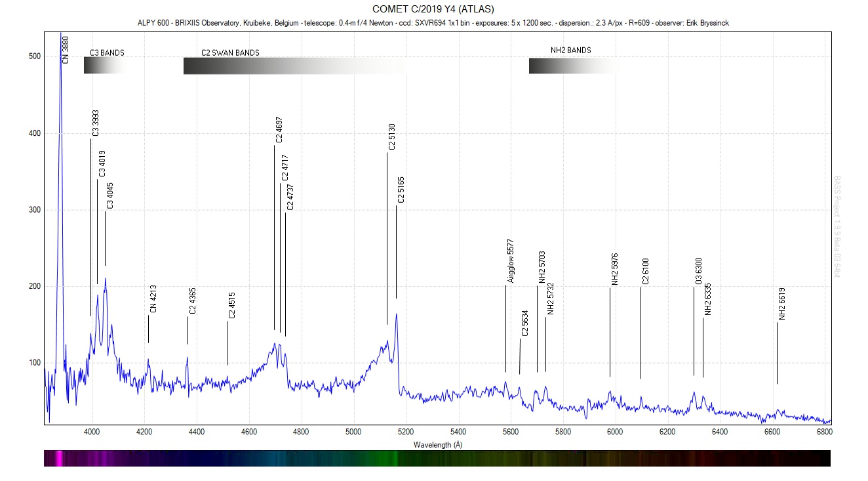Click the O3 6300 marker label
Viewport: 868px width, 481px height.
[699, 272]
